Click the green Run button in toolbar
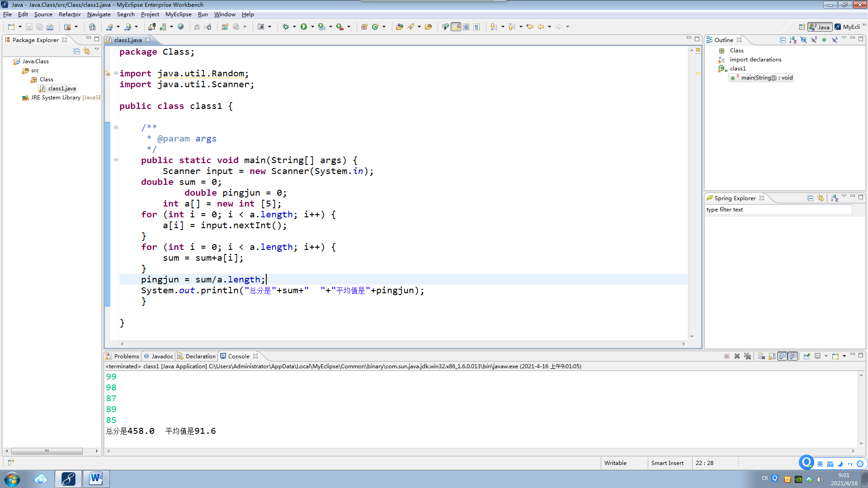The width and height of the screenshot is (868, 488). [304, 27]
